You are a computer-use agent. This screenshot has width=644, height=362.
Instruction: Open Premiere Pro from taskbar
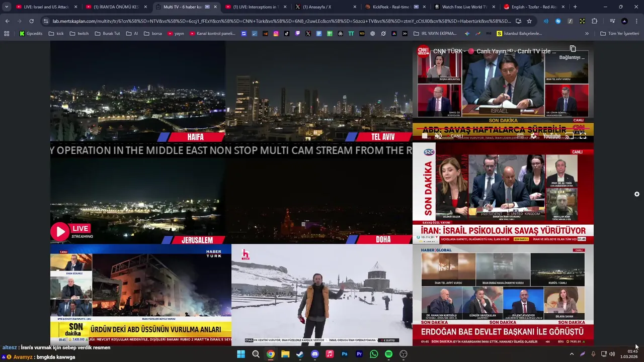359,354
